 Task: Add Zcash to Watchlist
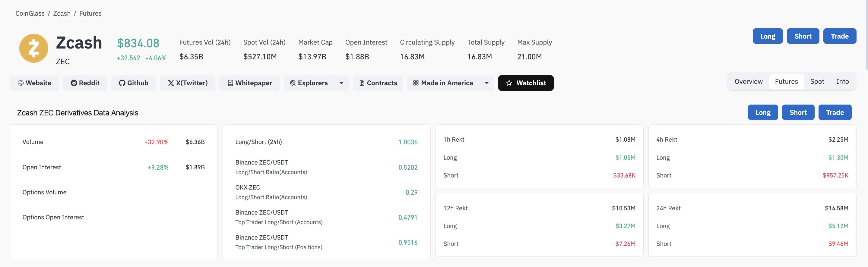click(526, 83)
